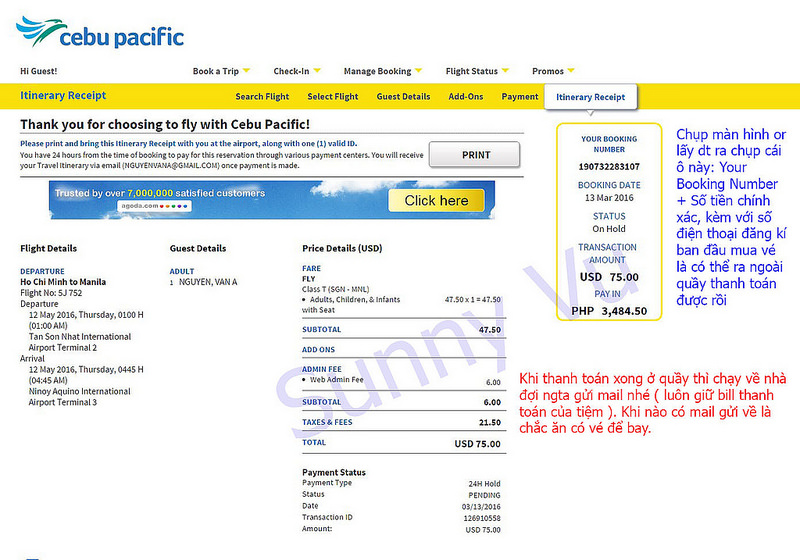Click the payment date 03/13/2016
The width and height of the screenshot is (800, 560).
[481, 507]
